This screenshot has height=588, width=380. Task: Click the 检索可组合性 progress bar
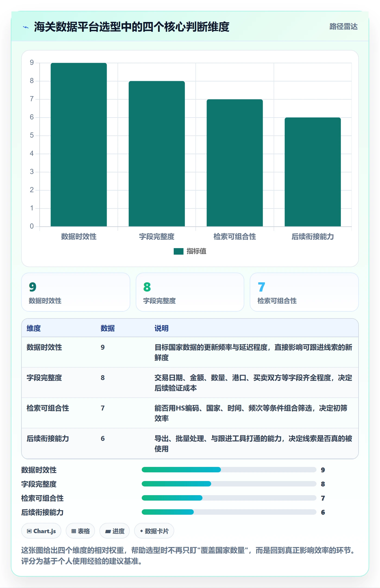click(x=229, y=498)
